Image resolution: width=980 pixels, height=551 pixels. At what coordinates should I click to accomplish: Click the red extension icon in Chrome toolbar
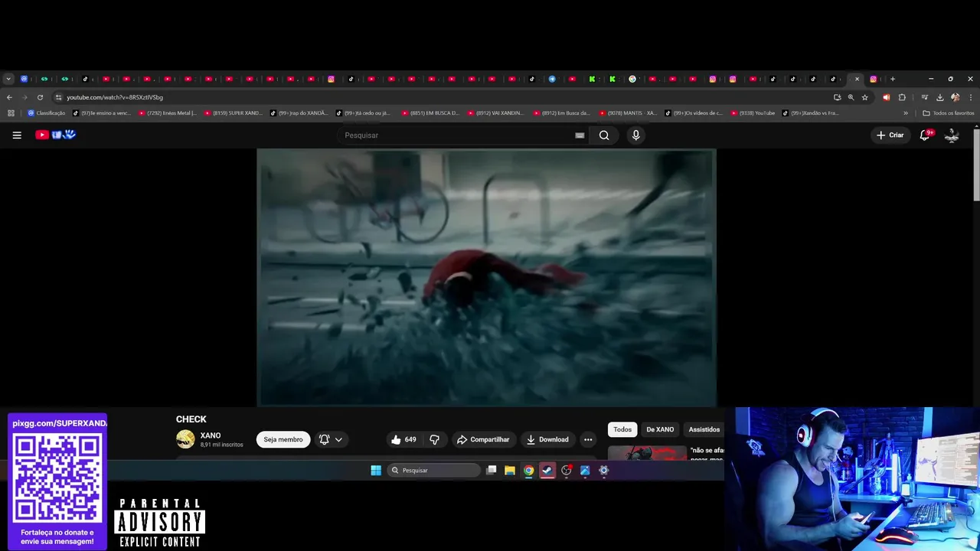886,97
